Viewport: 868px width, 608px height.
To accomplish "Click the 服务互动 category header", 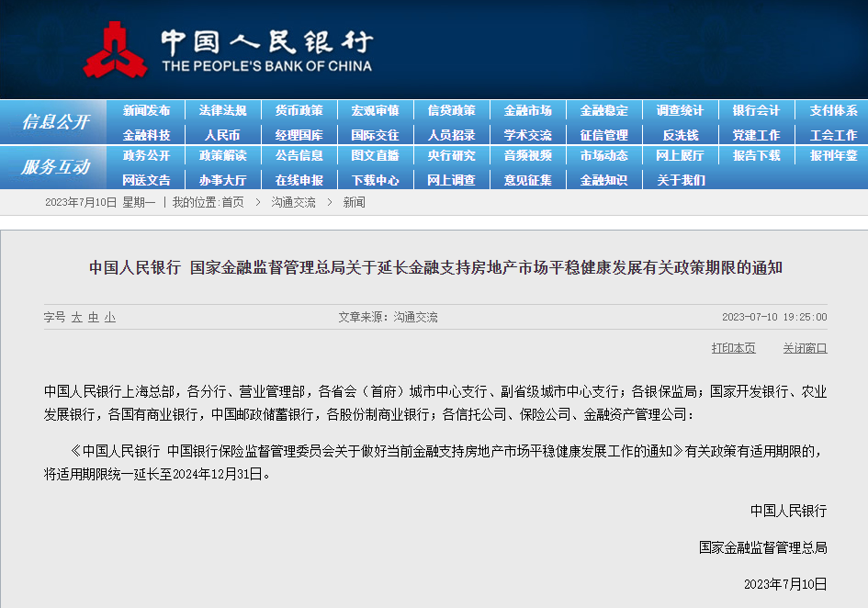I will pyautogui.click(x=55, y=167).
